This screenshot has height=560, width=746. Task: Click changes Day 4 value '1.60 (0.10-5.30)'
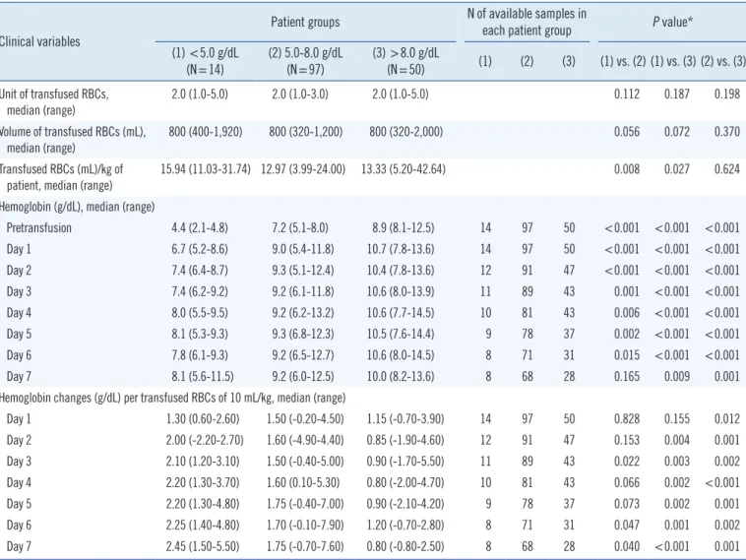[303, 483]
